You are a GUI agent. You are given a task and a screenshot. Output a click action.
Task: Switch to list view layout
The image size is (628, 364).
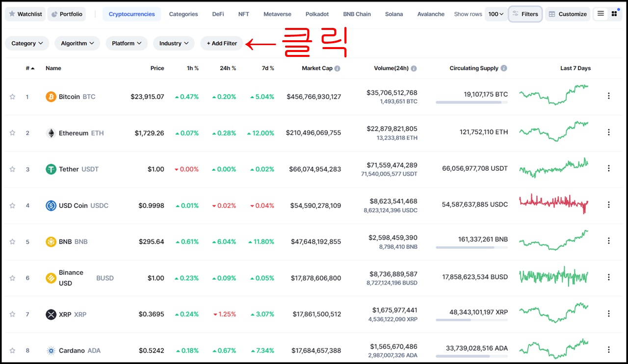(x=601, y=14)
